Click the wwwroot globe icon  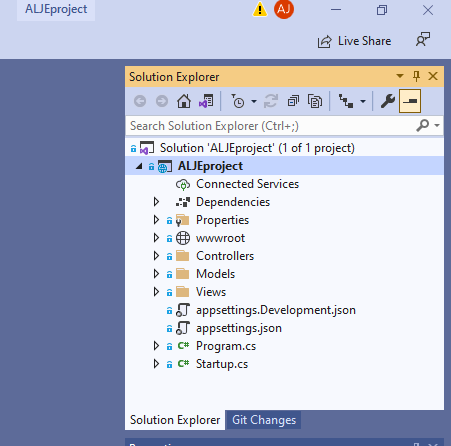[x=183, y=238]
